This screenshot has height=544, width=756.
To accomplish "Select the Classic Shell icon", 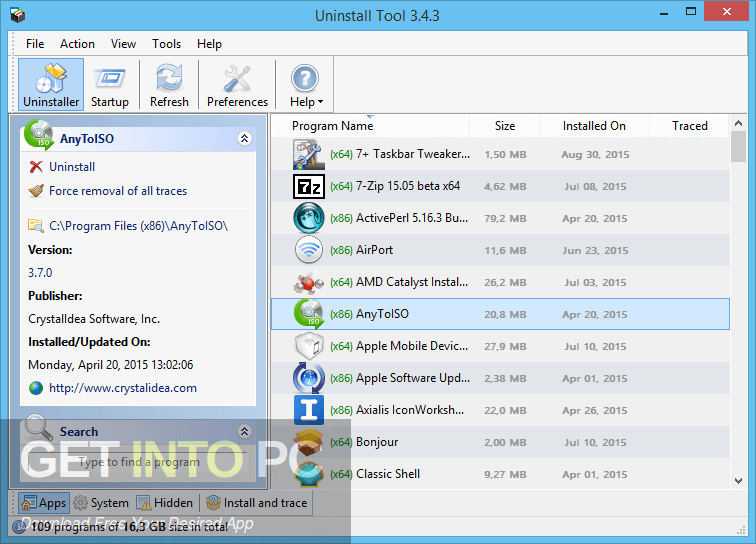I will click(308, 474).
